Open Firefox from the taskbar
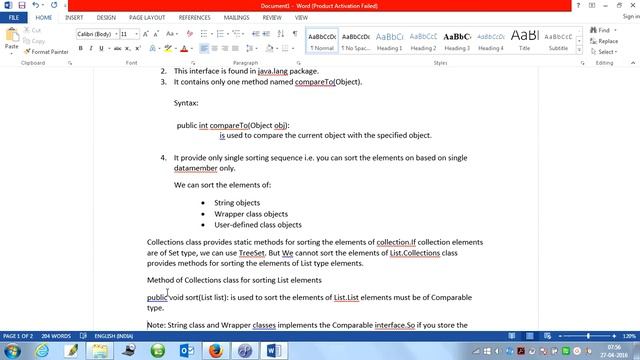This screenshot has height=360, width=640. click(x=216, y=351)
